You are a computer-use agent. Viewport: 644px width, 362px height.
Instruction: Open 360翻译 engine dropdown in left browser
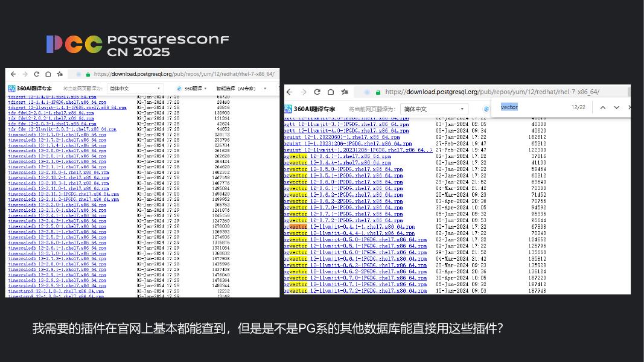pos(192,88)
